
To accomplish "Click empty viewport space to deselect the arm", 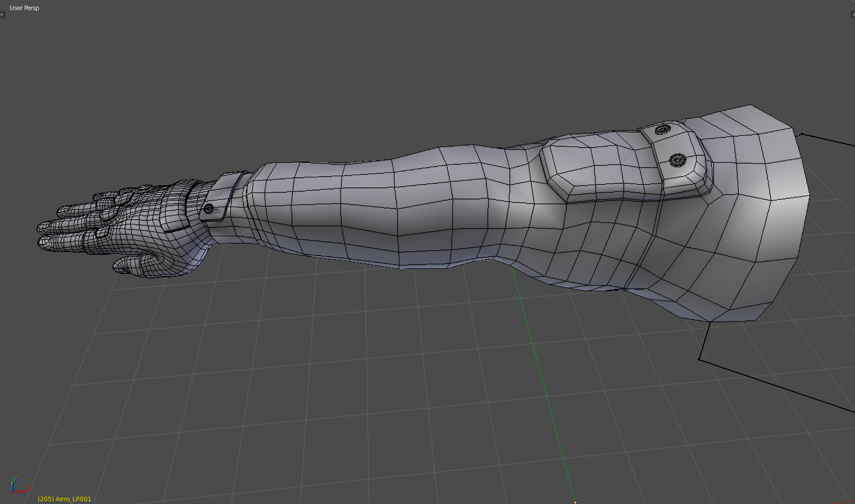I will pos(281,393).
